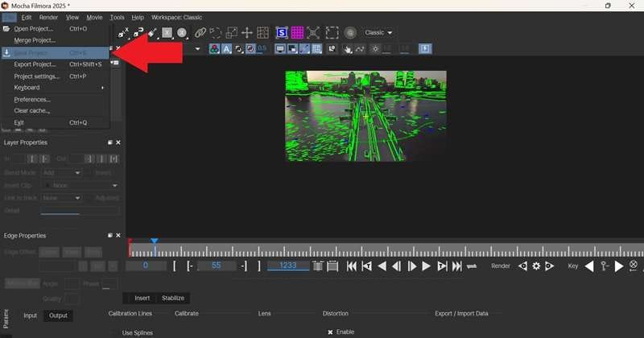This screenshot has width=644, height=338.
Task: Step back one frame
Action: pos(396,266)
